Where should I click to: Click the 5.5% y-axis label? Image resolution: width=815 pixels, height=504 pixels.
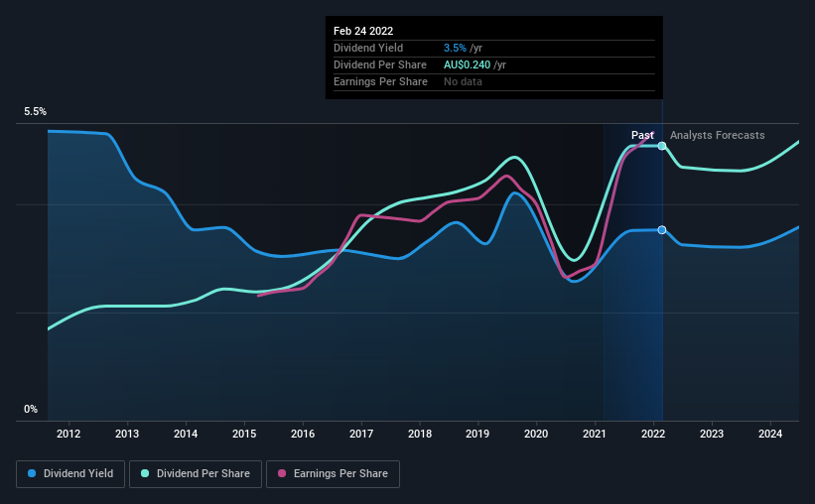coord(35,112)
